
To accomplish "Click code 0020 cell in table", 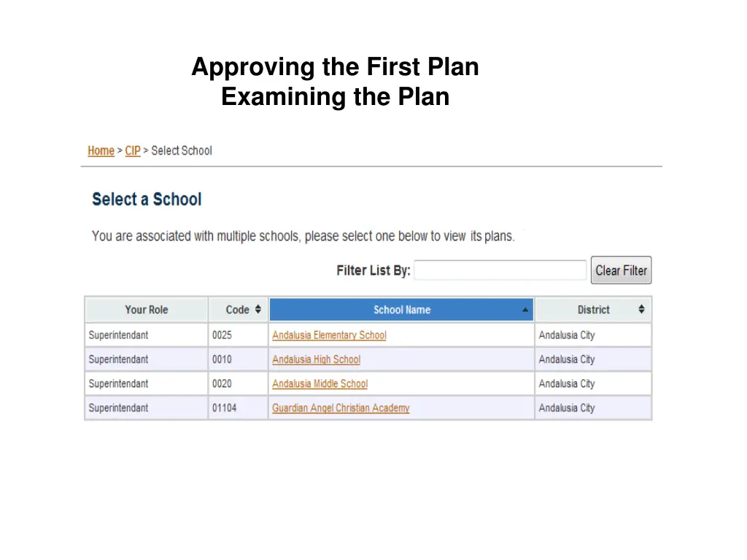I will [239, 384].
